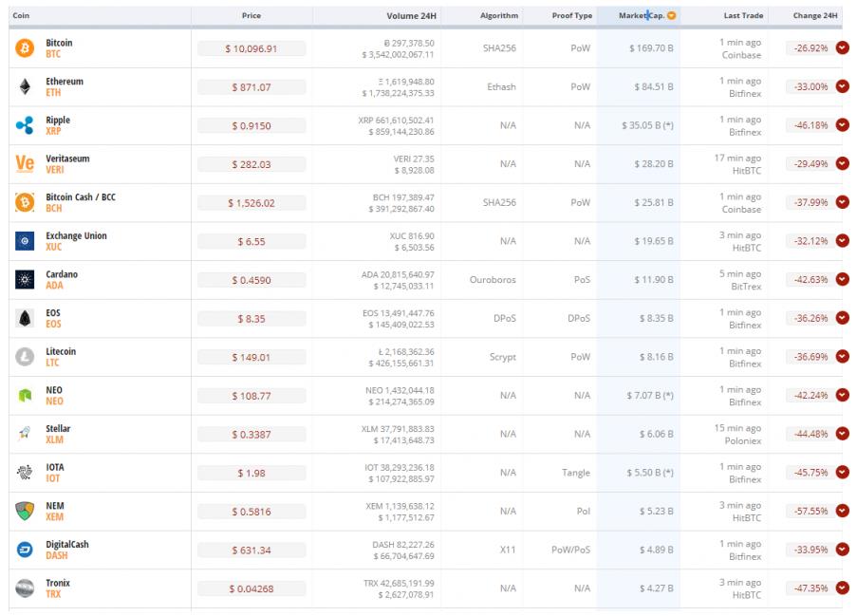Open the IOTA coin name link

(x=55, y=467)
